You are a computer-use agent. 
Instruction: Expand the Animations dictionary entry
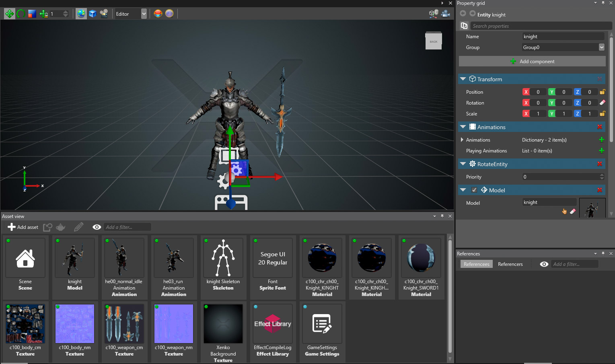click(462, 140)
